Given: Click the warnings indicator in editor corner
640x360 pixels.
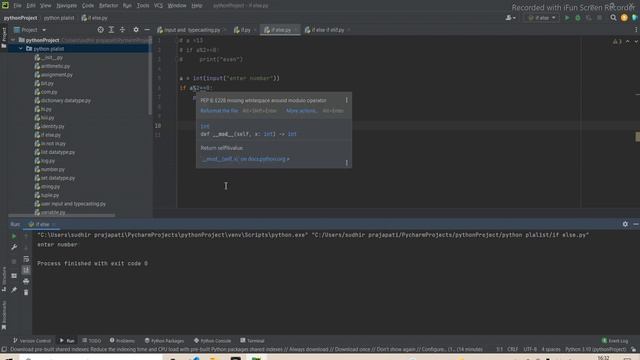Looking at the screenshot, I should tap(617, 42).
